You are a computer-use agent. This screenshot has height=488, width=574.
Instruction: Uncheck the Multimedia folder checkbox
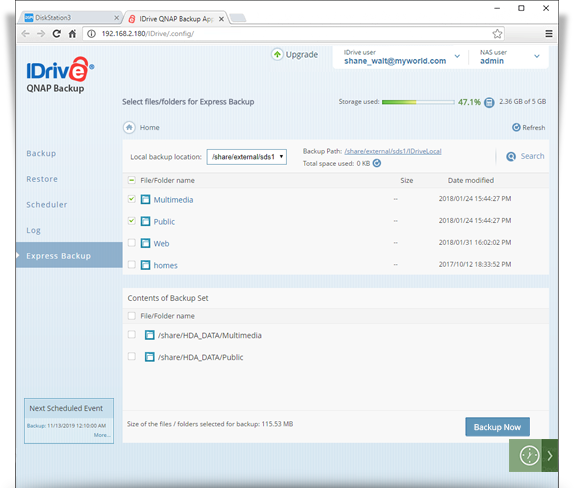point(132,199)
